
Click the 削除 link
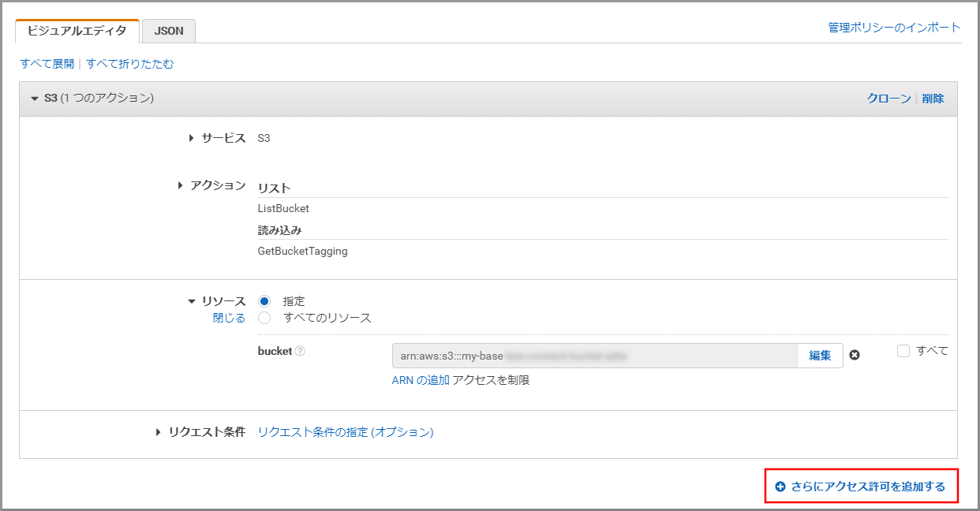tap(933, 99)
